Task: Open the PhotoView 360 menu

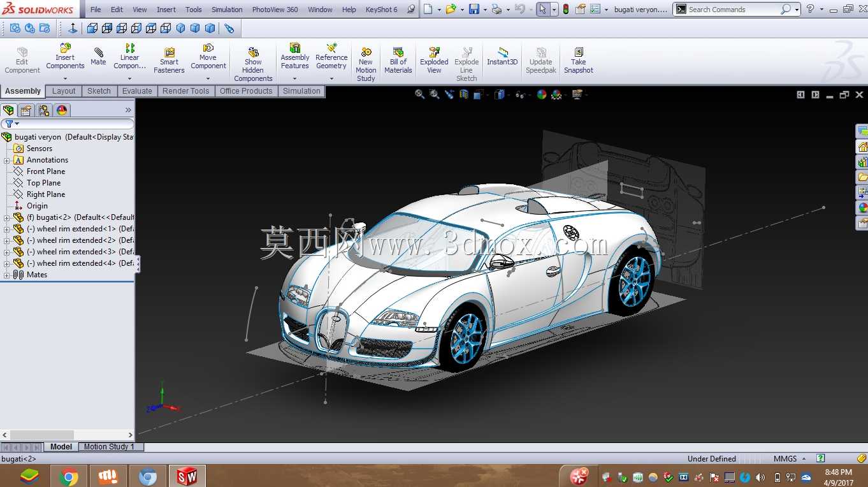Action: point(275,10)
